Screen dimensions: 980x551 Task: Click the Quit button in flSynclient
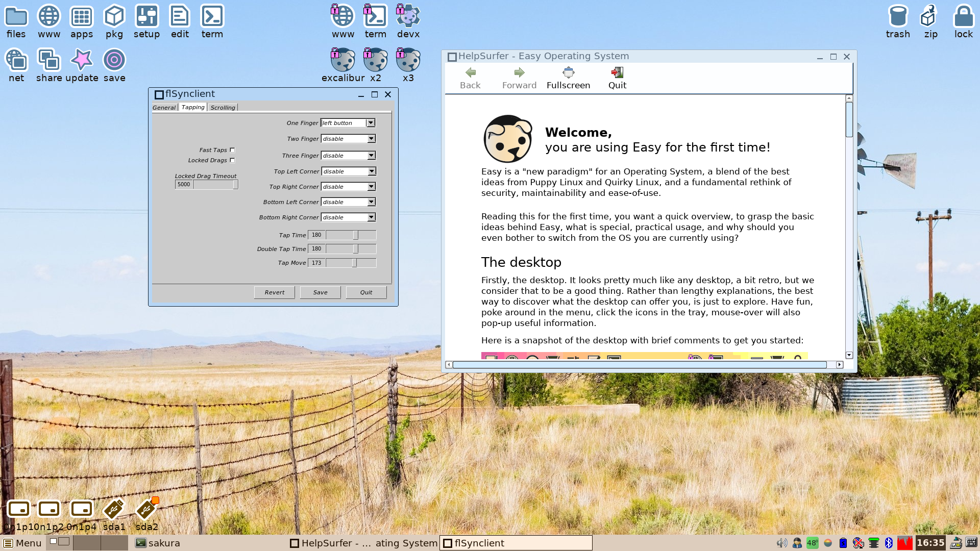366,292
